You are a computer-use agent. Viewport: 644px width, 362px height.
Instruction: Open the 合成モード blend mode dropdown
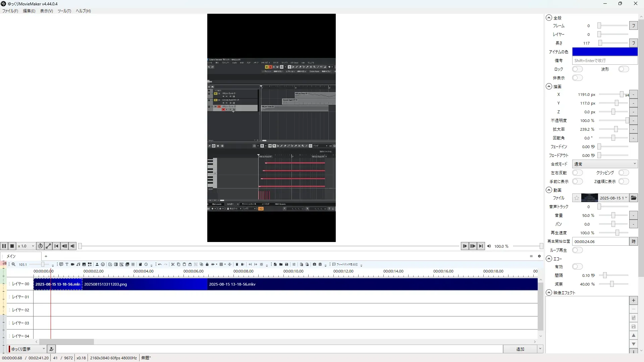coord(604,164)
